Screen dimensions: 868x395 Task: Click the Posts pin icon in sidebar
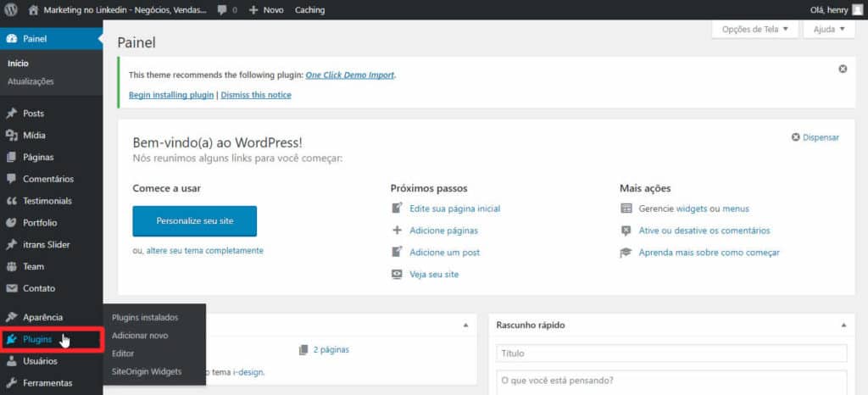[12, 114]
